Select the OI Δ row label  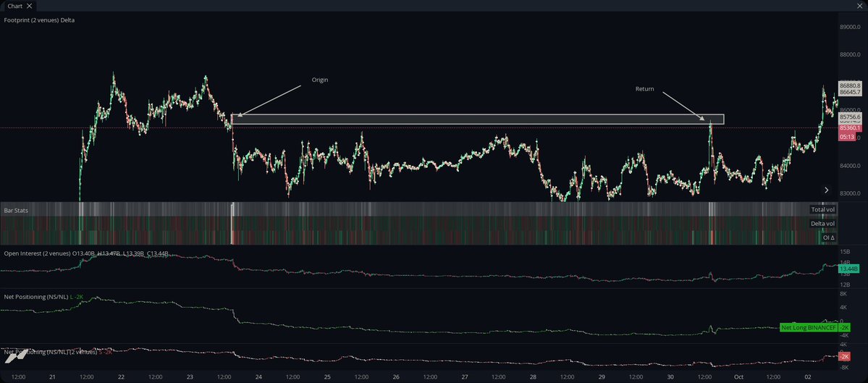[828, 237]
